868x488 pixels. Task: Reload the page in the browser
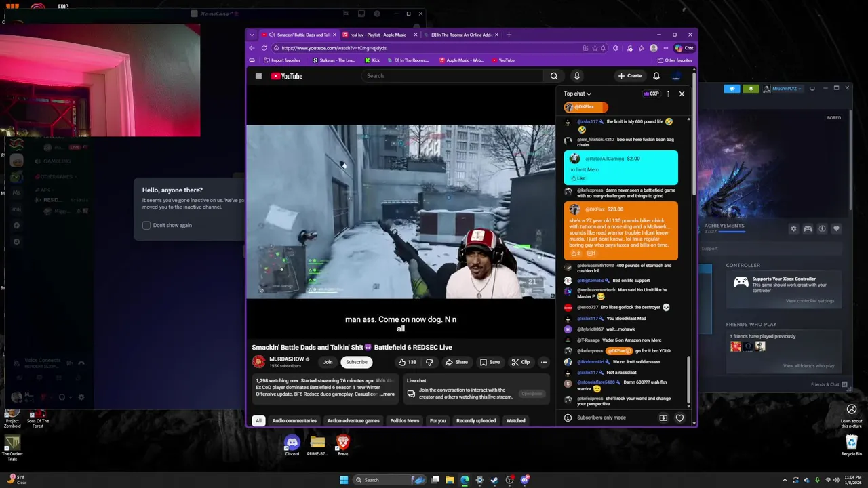coord(265,48)
